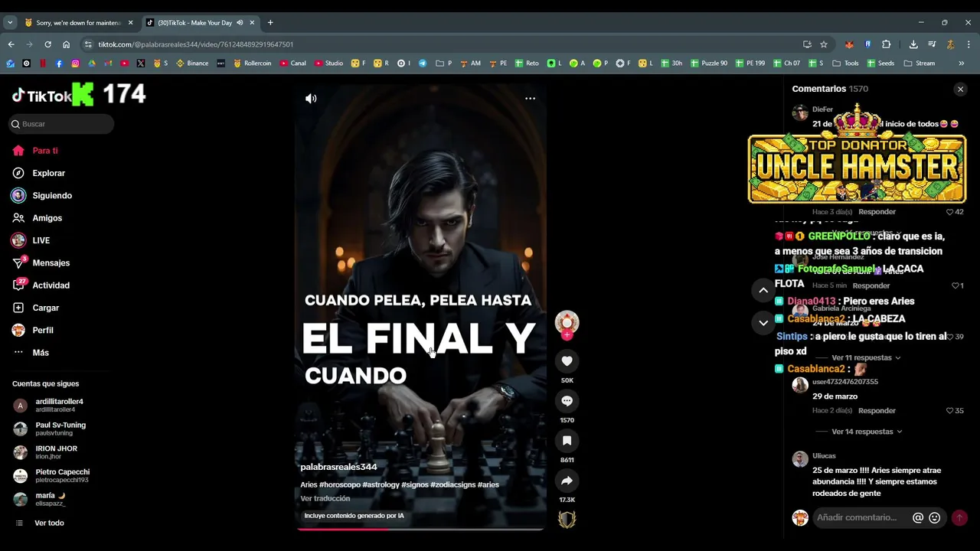
Task: Open the Stream bookmark folder
Action: (x=919, y=64)
